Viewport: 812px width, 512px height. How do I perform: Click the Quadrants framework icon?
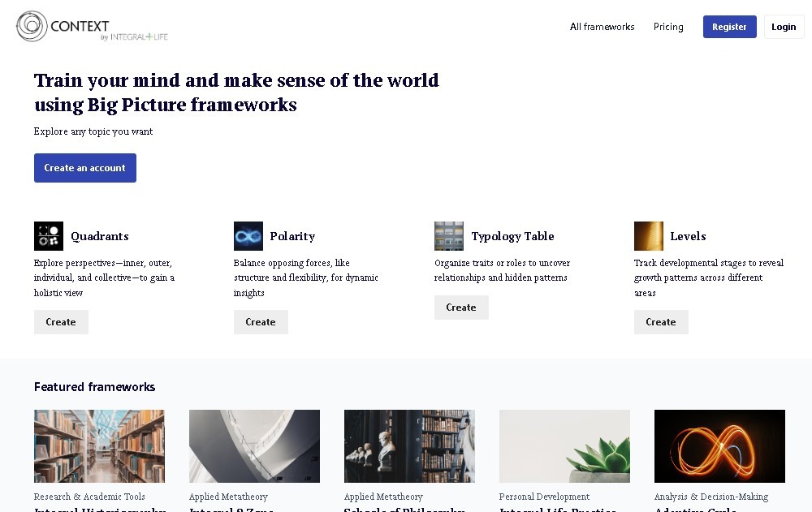coord(49,236)
